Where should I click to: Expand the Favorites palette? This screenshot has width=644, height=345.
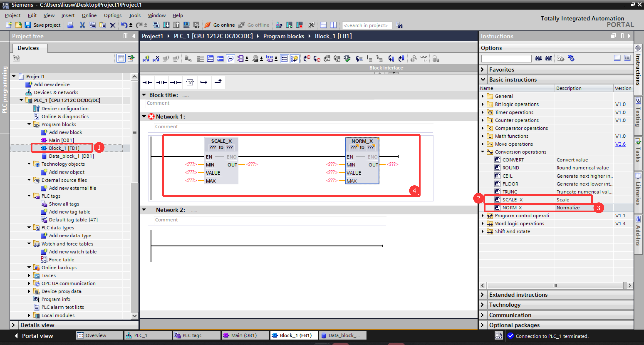(483, 70)
